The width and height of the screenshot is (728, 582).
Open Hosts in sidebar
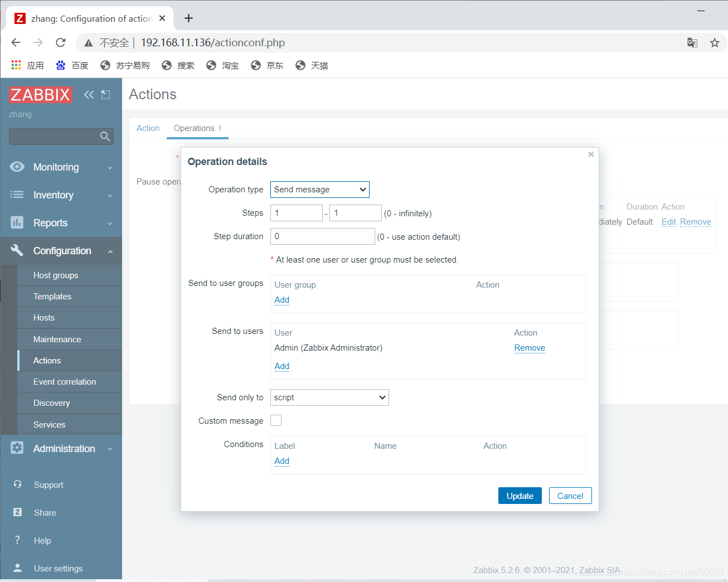(x=70, y=318)
